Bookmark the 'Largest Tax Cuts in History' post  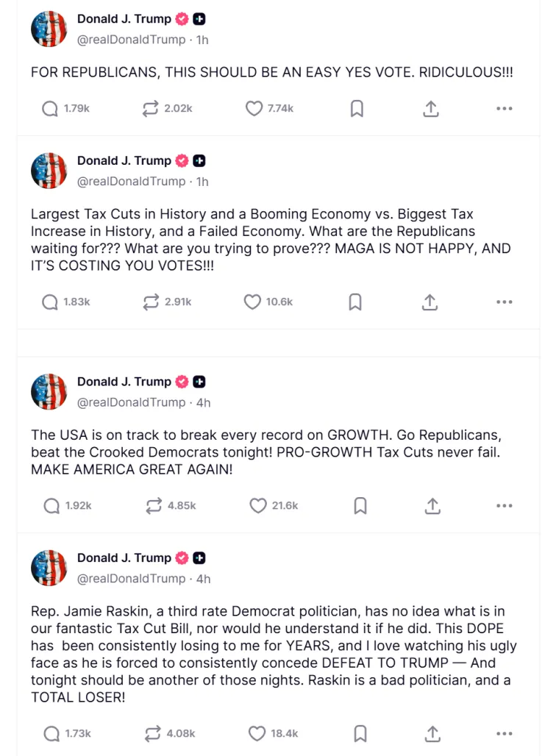pyautogui.click(x=355, y=302)
